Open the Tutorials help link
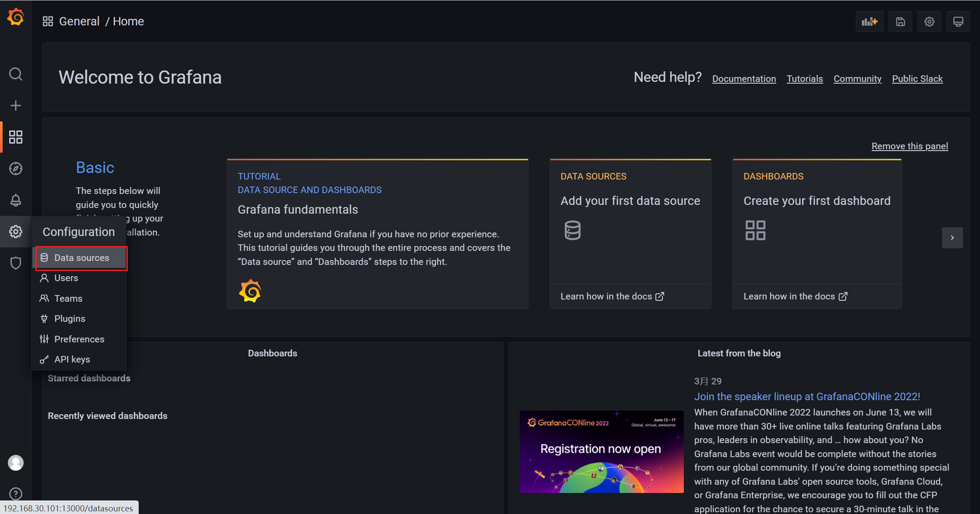 pos(805,79)
